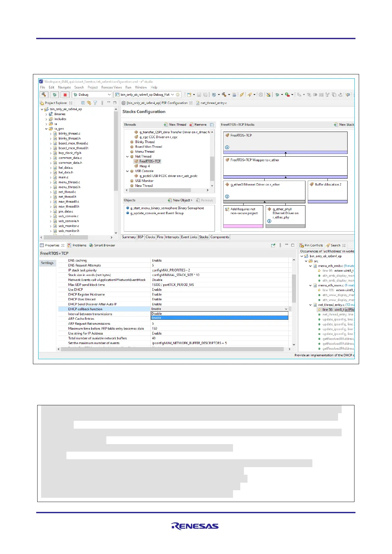Open the Navigate menu
Viewport: 392px width, 554px height.
[64, 88]
